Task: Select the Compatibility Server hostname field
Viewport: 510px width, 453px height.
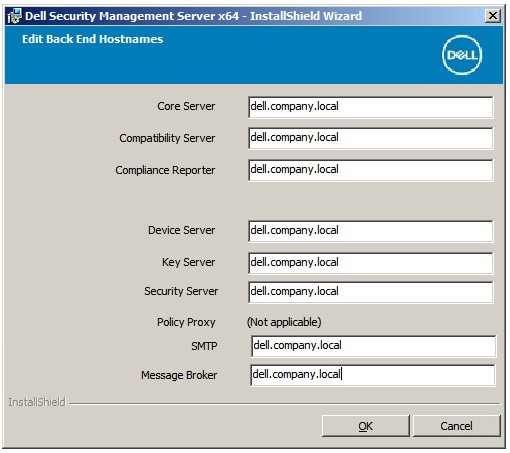Action: click(x=370, y=138)
